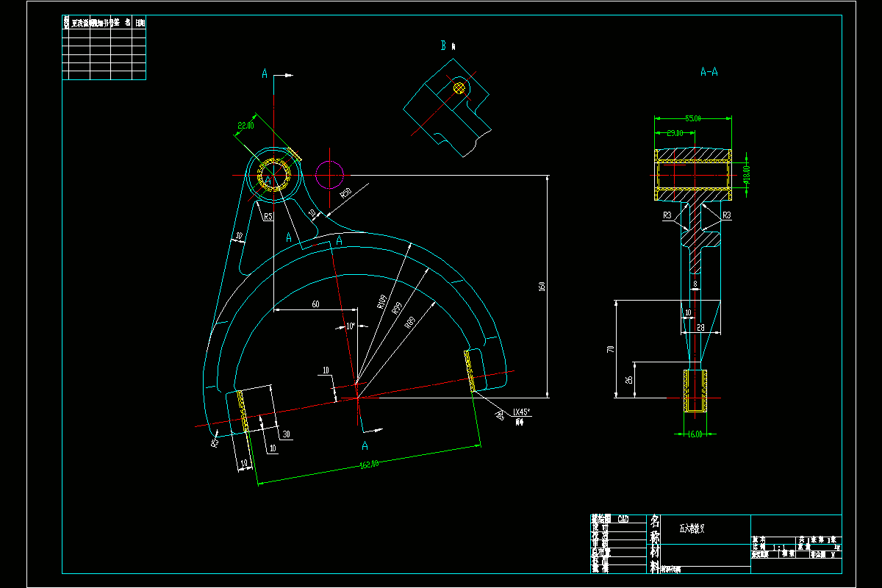This screenshot has height=588, width=882.
Task: Select the 1X45° chamfer note
Action: (522, 412)
